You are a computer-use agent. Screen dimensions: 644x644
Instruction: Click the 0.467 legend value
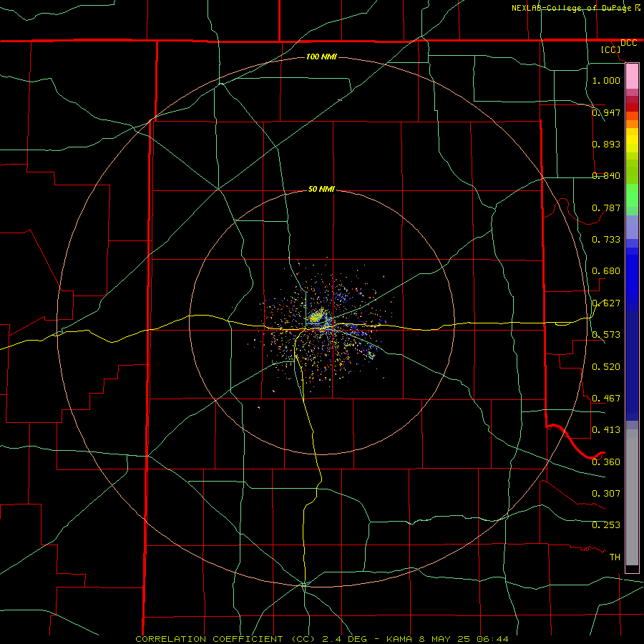[606, 398]
